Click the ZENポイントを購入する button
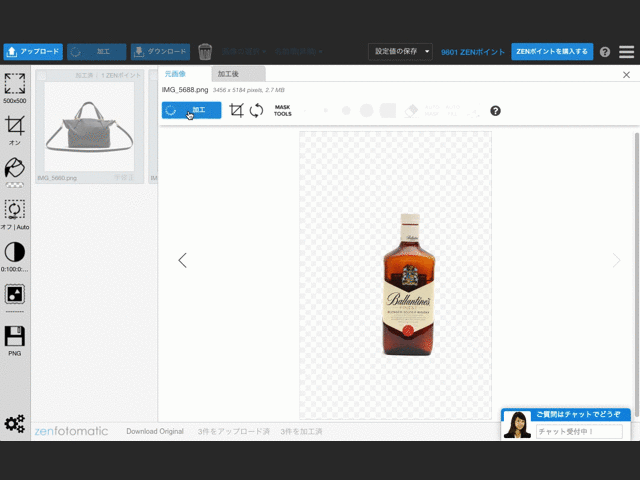Viewport: 640px width, 480px height. coord(552,52)
